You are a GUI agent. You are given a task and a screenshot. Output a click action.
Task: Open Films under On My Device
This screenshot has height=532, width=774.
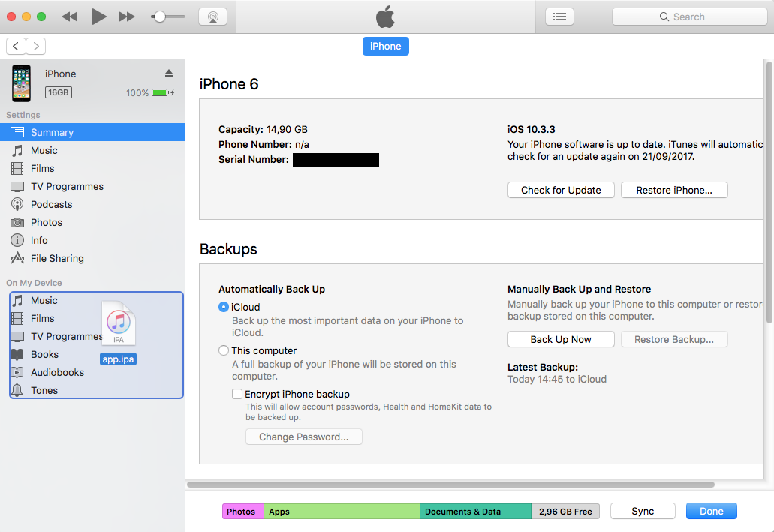point(96,318)
